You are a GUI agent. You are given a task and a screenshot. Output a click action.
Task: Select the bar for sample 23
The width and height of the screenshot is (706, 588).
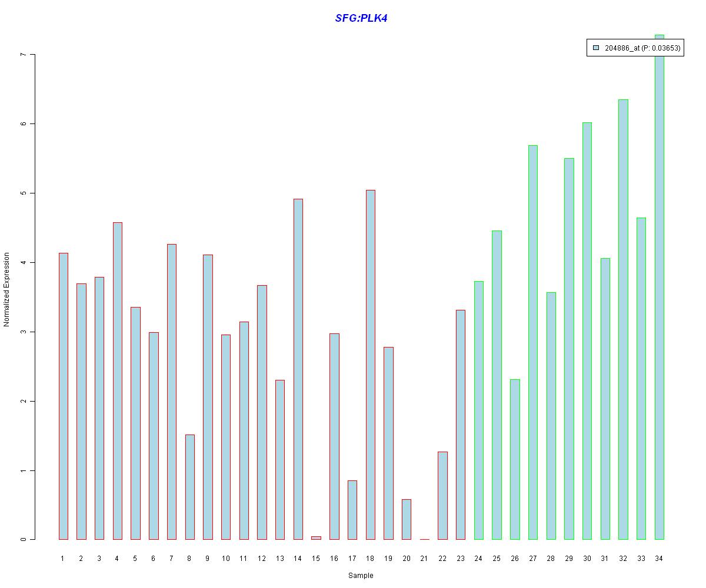click(460, 425)
